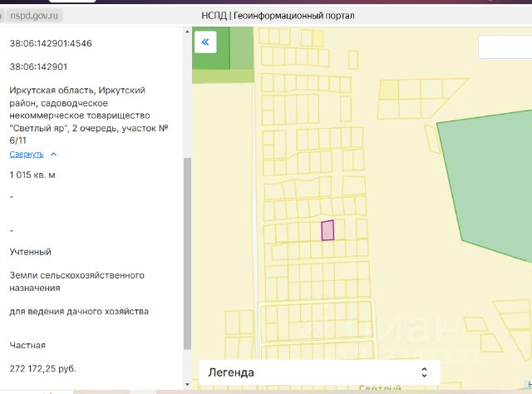This screenshot has height=394, width=532.
Task: Select the highlighted purple land parcel
Action: click(x=328, y=230)
